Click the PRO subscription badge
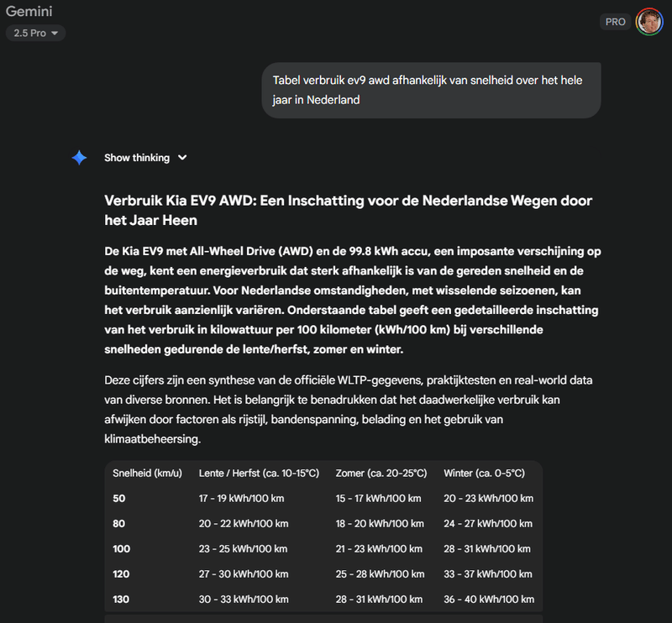 tap(615, 22)
